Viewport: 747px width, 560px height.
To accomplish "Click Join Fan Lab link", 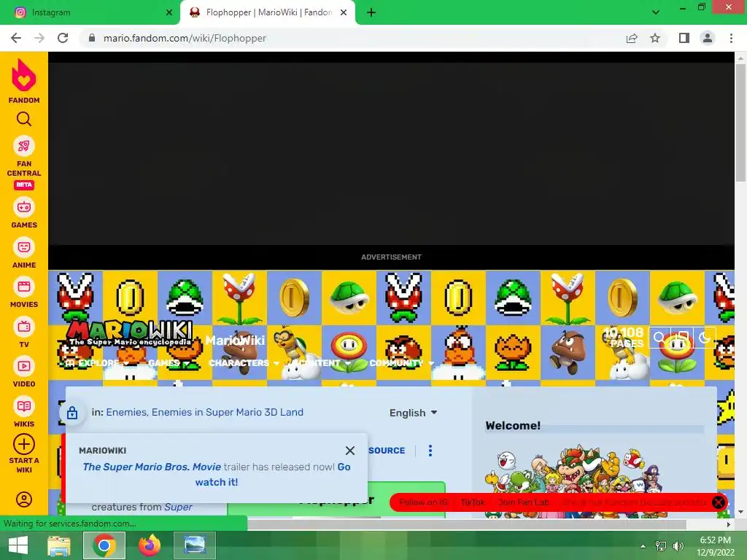I will tap(524, 502).
